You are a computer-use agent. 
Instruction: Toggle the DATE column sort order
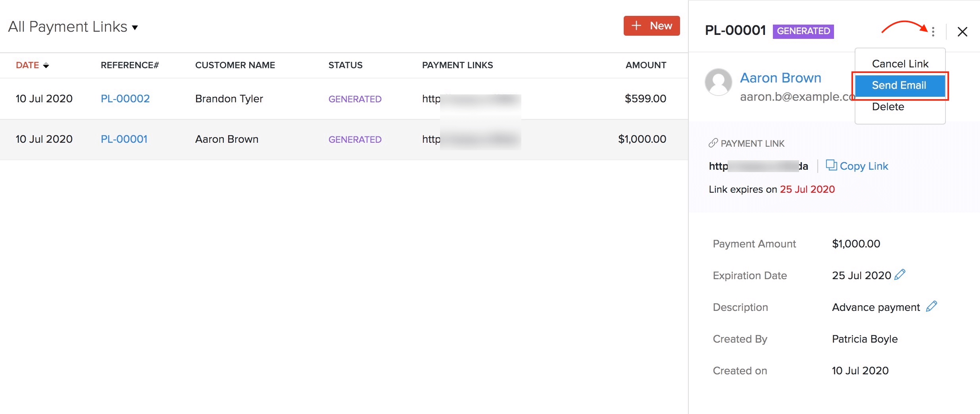coord(46,65)
